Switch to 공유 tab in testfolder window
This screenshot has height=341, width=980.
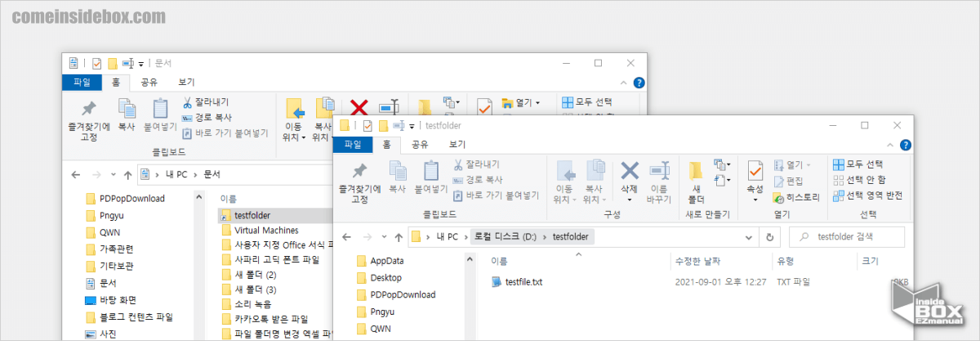tap(419, 145)
